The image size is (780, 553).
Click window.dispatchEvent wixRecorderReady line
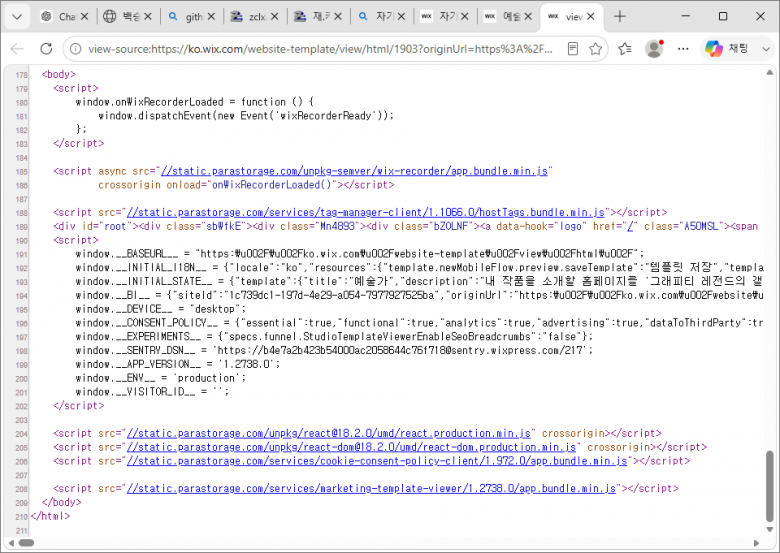click(x=246, y=116)
